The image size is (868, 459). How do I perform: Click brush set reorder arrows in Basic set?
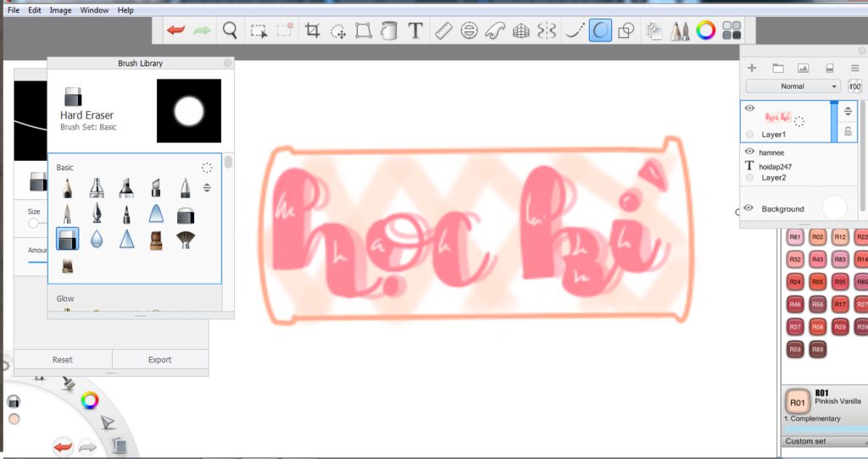coord(207,188)
